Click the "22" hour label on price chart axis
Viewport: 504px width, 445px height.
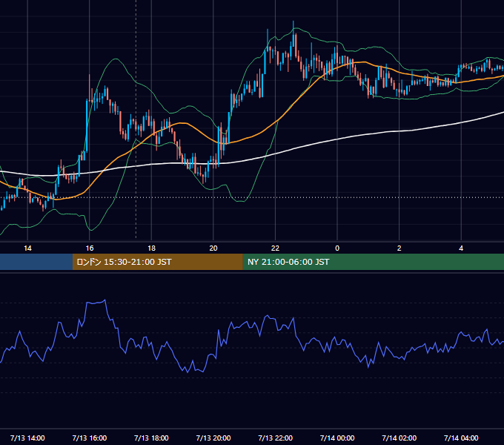pyautogui.click(x=275, y=248)
